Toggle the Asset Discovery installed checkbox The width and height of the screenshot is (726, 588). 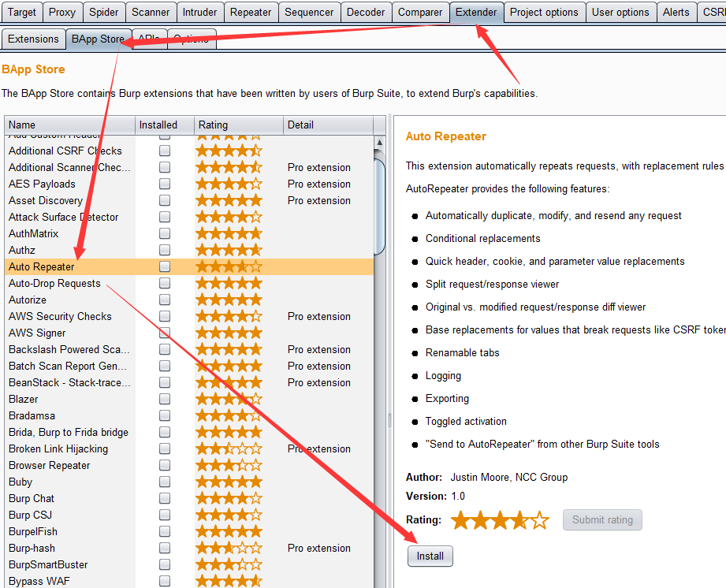pyautogui.click(x=165, y=200)
